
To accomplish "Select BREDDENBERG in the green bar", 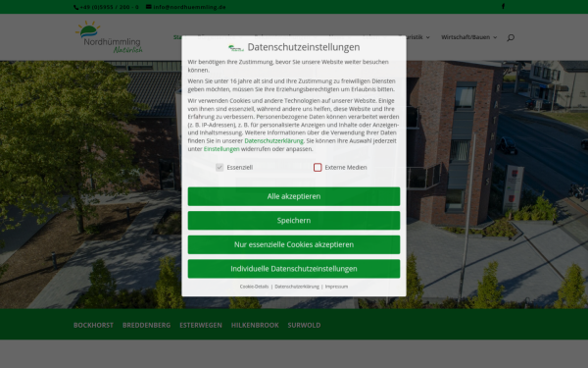I will pos(146,325).
